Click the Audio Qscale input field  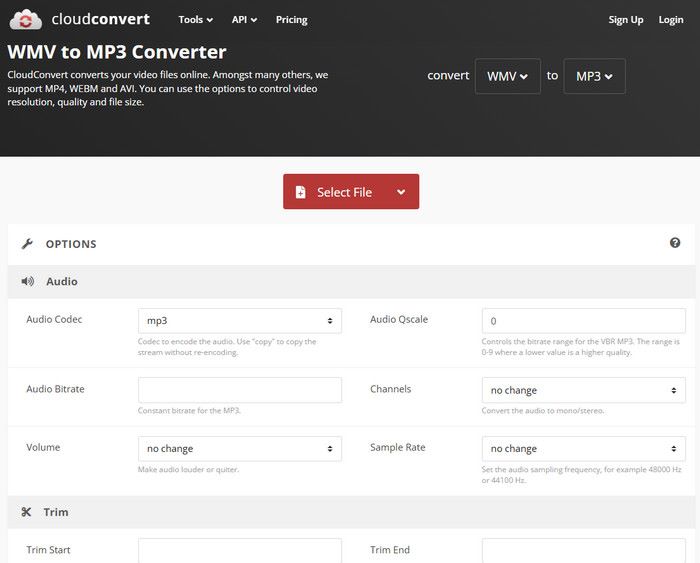pos(583,321)
